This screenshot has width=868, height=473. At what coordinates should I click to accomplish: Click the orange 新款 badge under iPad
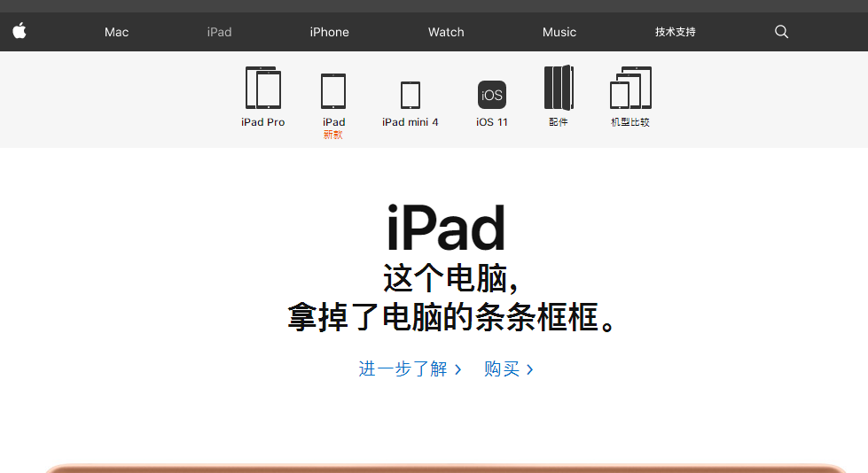click(333, 135)
